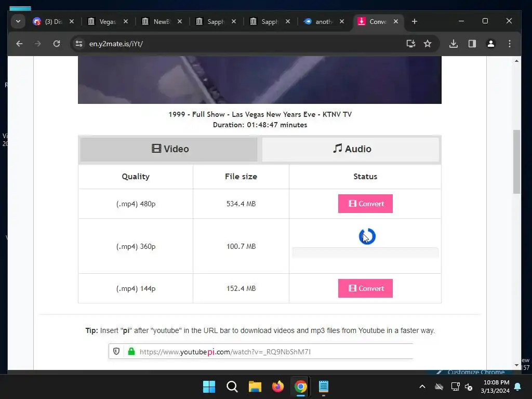Click the page vertical scrollbar thumb
532x399 pixels.
(x=516, y=162)
